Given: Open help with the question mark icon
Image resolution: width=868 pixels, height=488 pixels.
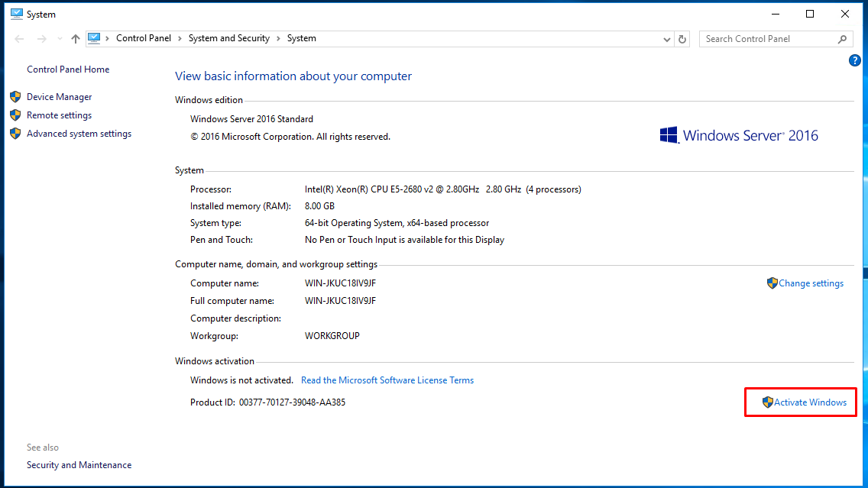Looking at the screenshot, I should click(x=855, y=60).
